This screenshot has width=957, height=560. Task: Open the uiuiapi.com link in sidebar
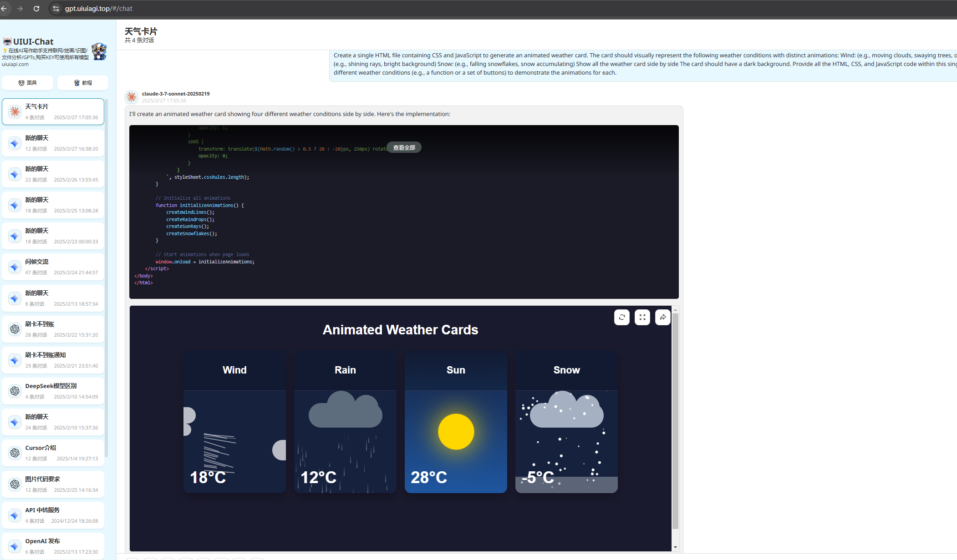click(15, 64)
